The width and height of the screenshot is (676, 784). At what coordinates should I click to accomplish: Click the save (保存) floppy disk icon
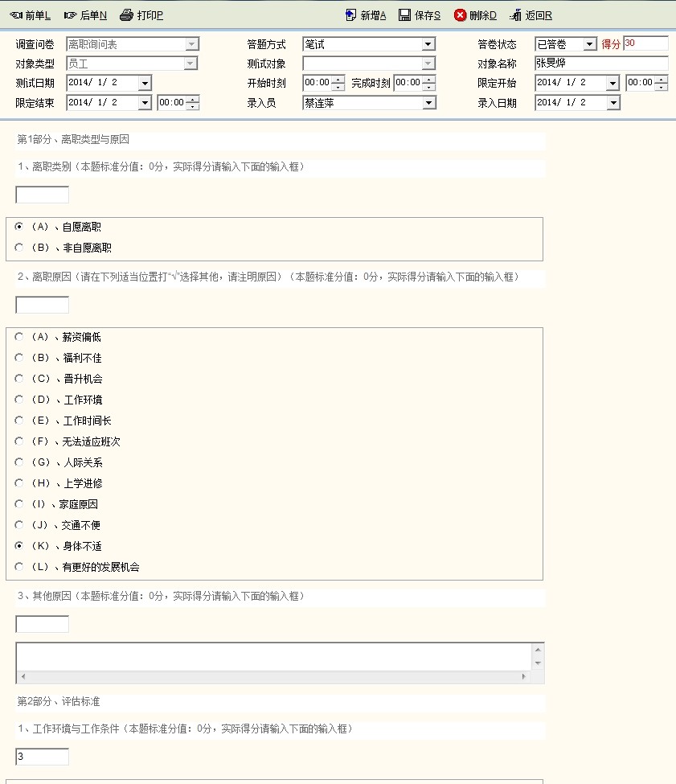(405, 15)
